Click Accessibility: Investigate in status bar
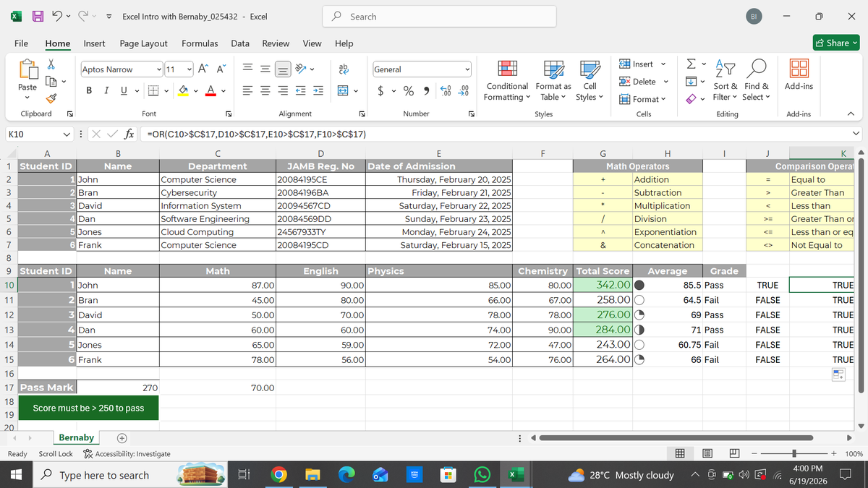This screenshot has height=488, width=868. (127, 454)
